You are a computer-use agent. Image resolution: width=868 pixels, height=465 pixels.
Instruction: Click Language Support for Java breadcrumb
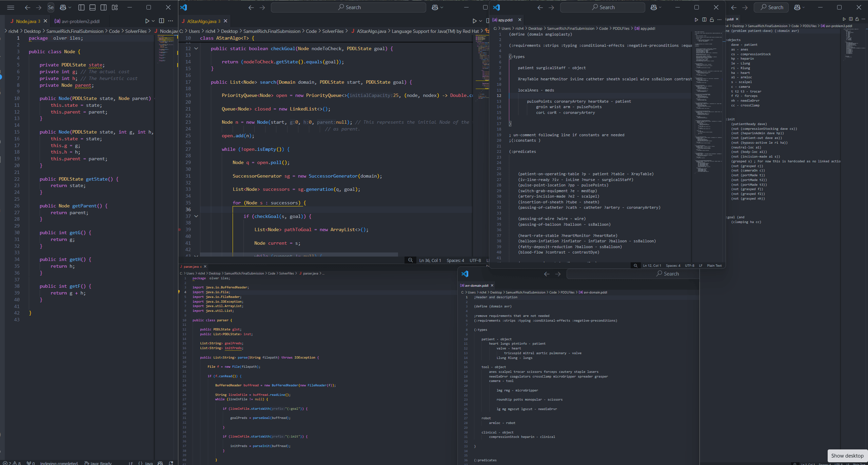[x=435, y=31]
